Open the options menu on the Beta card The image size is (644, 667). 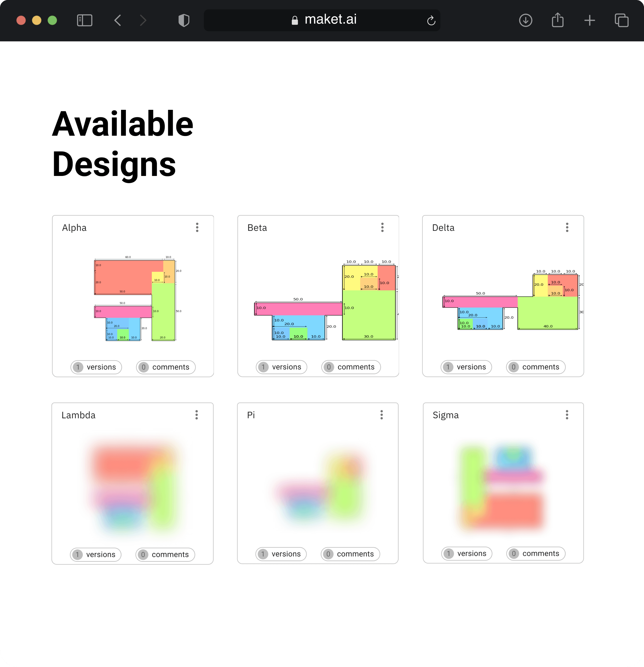382,227
